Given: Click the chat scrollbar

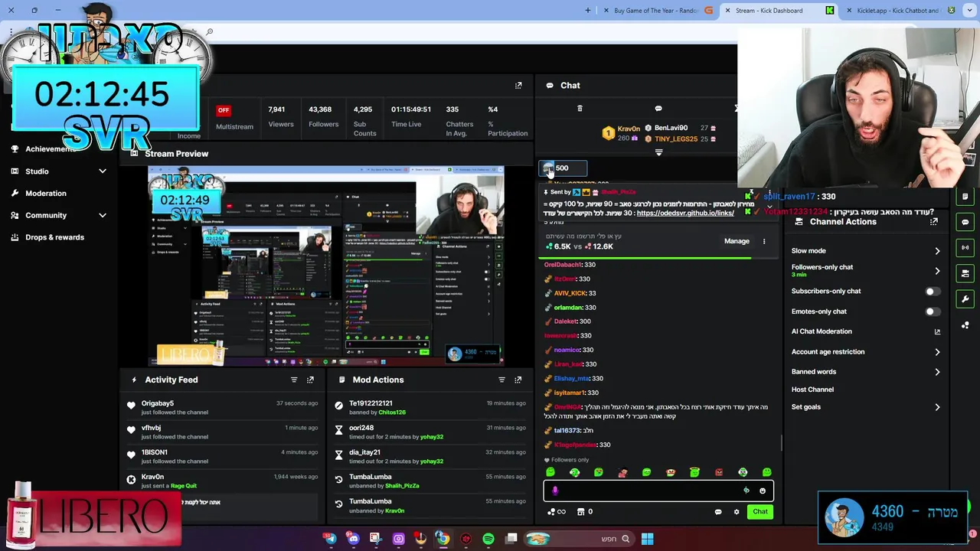Looking at the screenshot, I should click(781, 442).
